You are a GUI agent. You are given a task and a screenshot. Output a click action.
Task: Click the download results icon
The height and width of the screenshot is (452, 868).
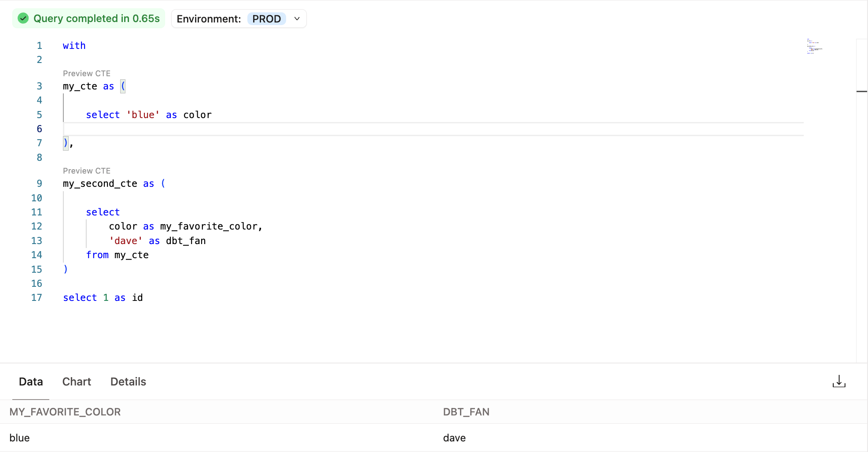pos(839,382)
